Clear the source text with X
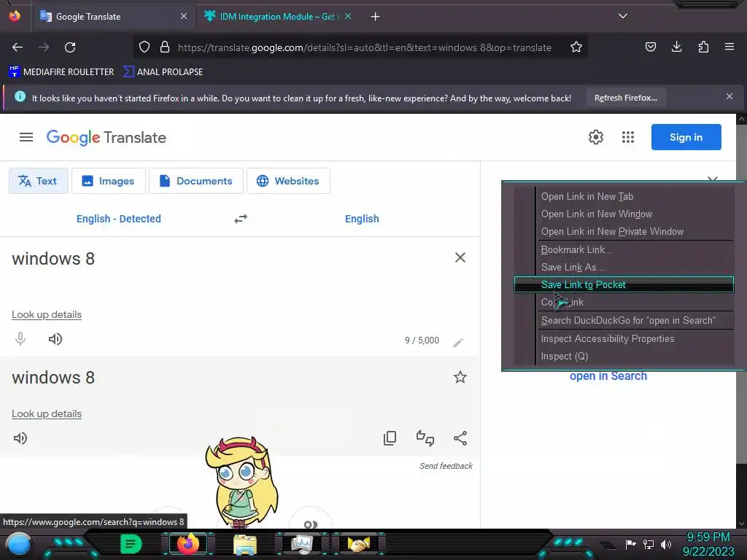The image size is (747, 560). [460, 257]
